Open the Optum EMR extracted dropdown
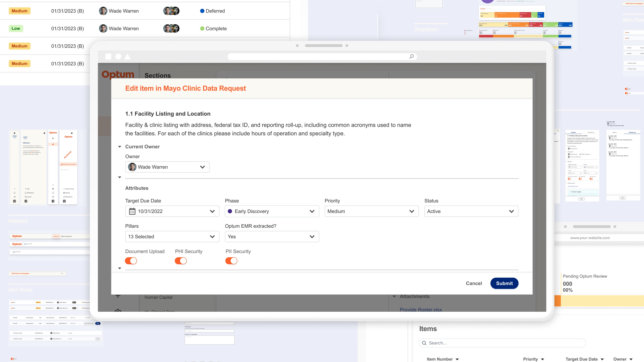This screenshot has width=644, height=362. [x=272, y=237]
